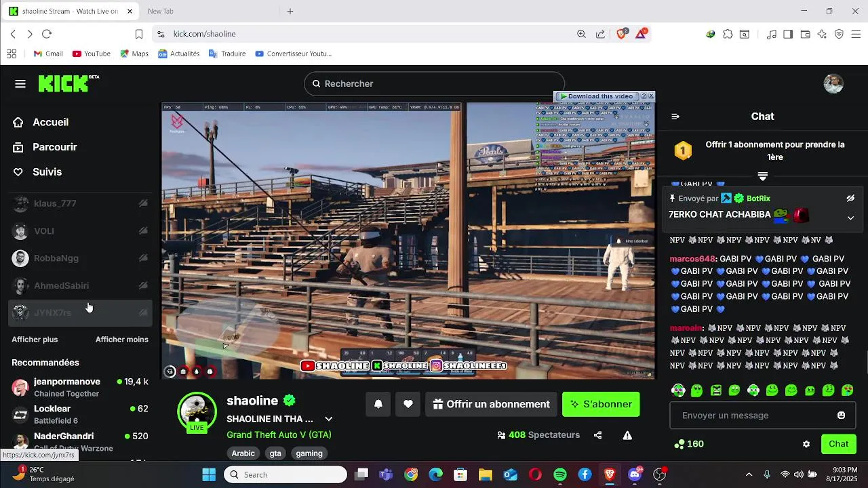Show hidden system tray icons chevron

[x=749, y=474]
